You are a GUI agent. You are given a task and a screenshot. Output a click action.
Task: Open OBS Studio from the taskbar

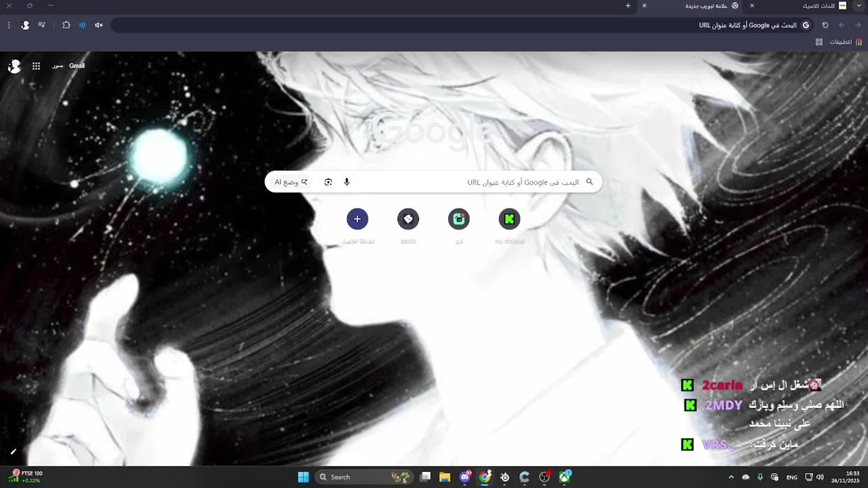pos(545,477)
